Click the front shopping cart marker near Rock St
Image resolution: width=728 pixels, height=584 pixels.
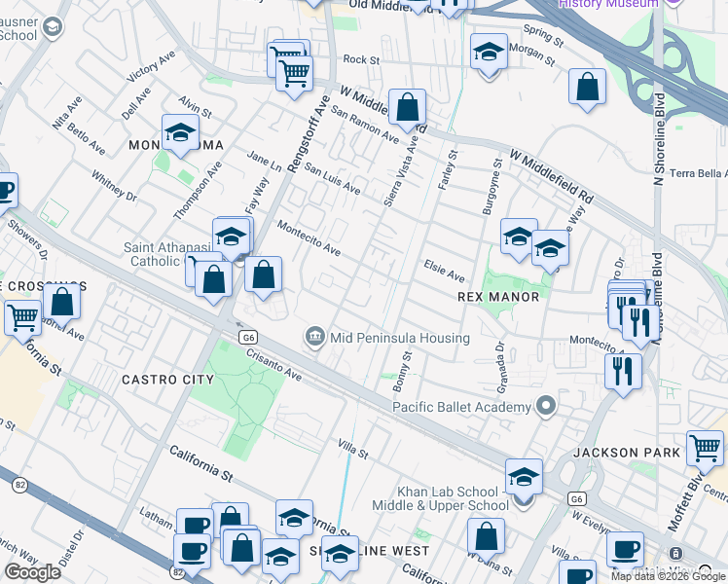[294, 75]
